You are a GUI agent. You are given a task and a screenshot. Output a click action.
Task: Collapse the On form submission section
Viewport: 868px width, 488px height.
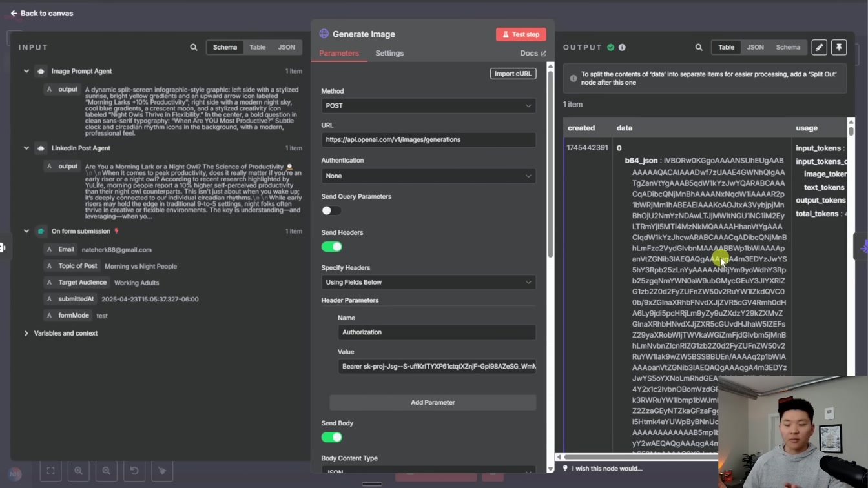[26, 231]
